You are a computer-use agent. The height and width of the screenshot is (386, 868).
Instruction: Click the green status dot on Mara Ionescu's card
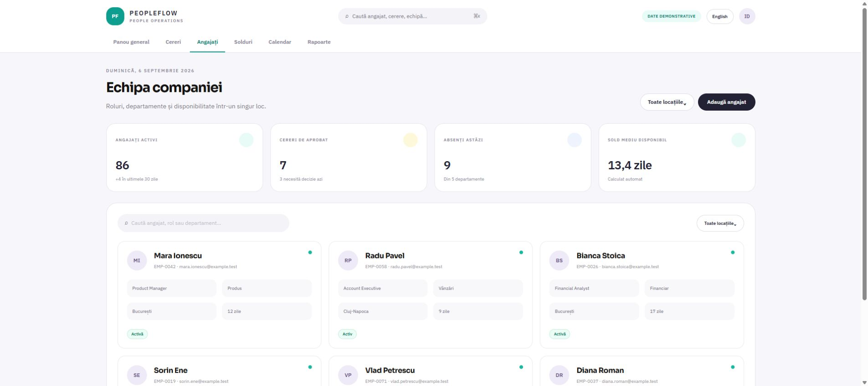[x=310, y=252]
